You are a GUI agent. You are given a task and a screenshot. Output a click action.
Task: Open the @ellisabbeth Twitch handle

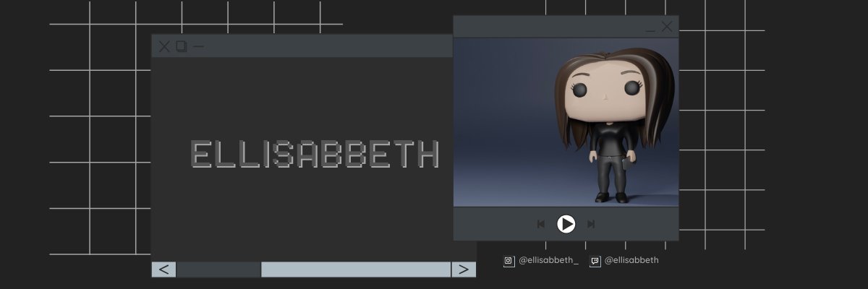(631, 260)
